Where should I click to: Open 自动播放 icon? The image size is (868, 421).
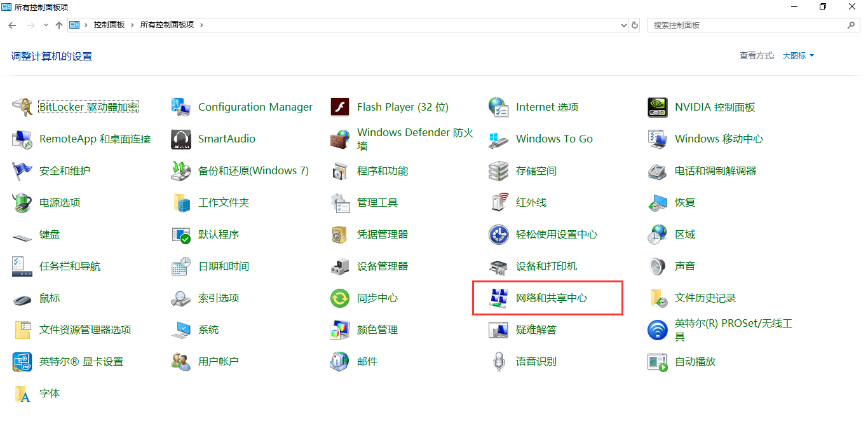coord(658,361)
